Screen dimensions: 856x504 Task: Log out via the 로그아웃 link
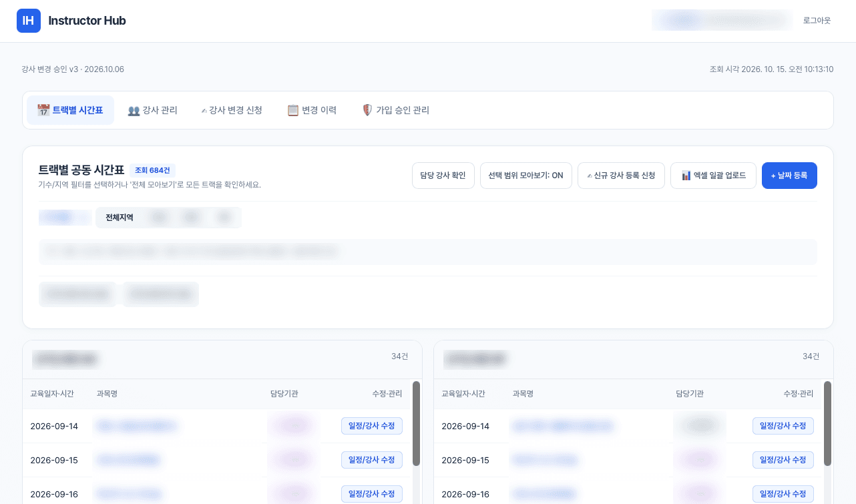tap(817, 21)
